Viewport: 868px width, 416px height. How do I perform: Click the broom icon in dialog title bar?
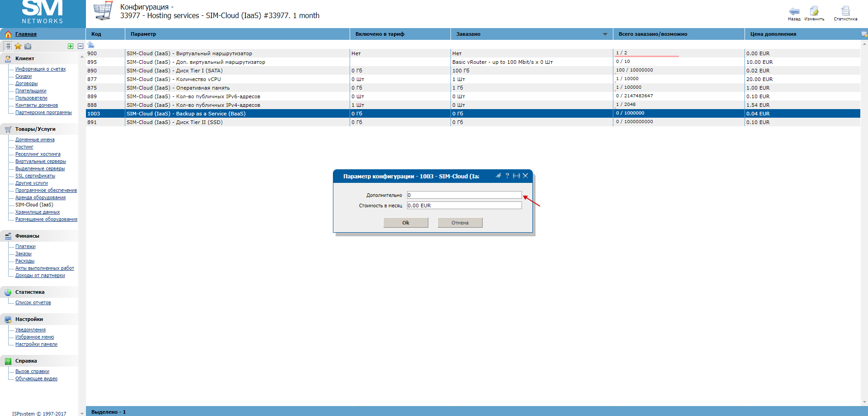(x=498, y=176)
